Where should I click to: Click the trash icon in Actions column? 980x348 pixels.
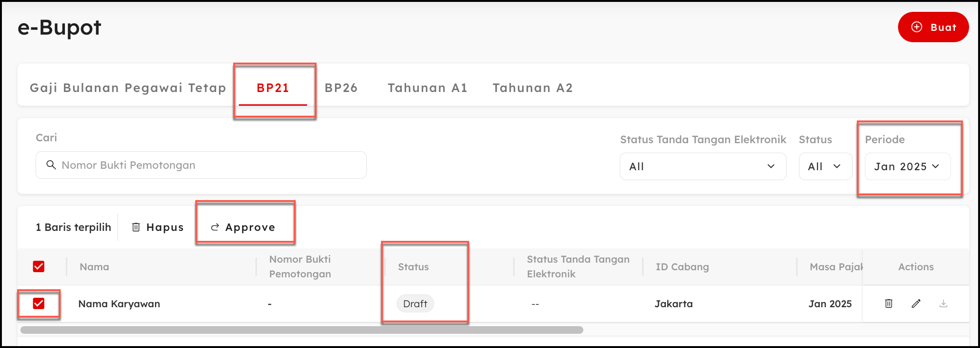pos(889,303)
